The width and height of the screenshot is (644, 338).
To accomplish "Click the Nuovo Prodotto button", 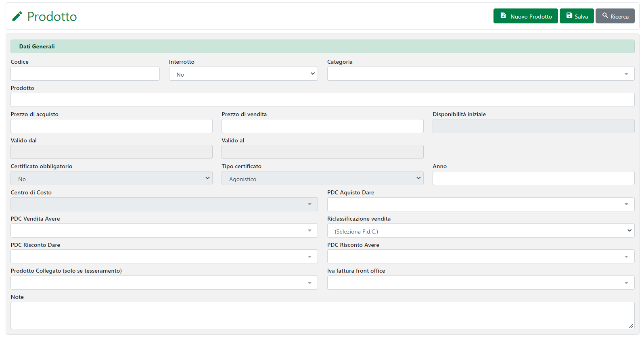I will pos(525,16).
